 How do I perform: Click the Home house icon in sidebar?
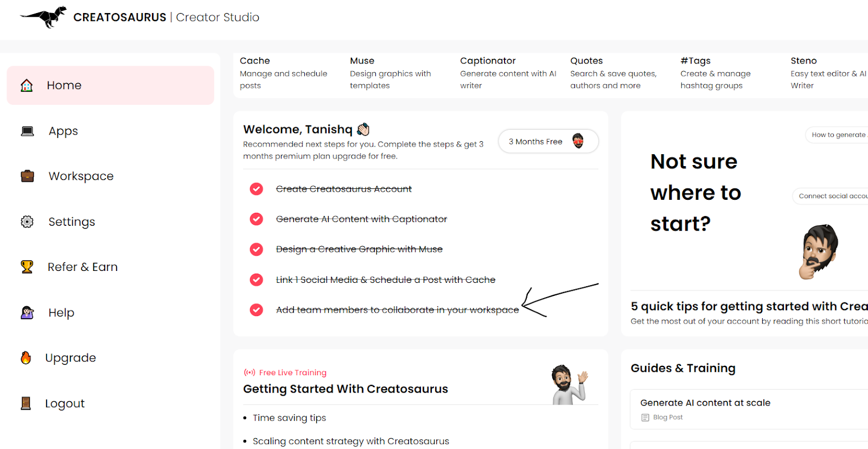(27, 85)
